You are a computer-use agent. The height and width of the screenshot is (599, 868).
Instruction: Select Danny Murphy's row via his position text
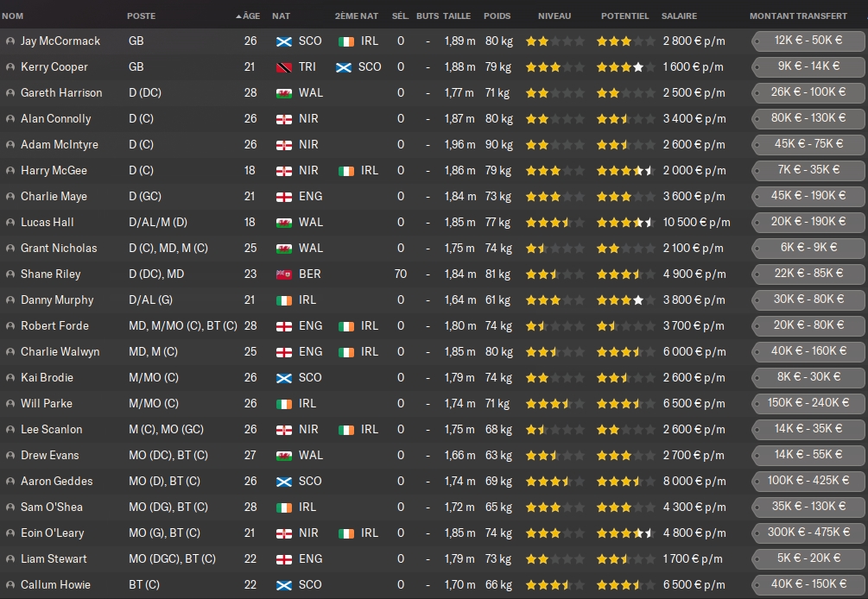(149, 300)
